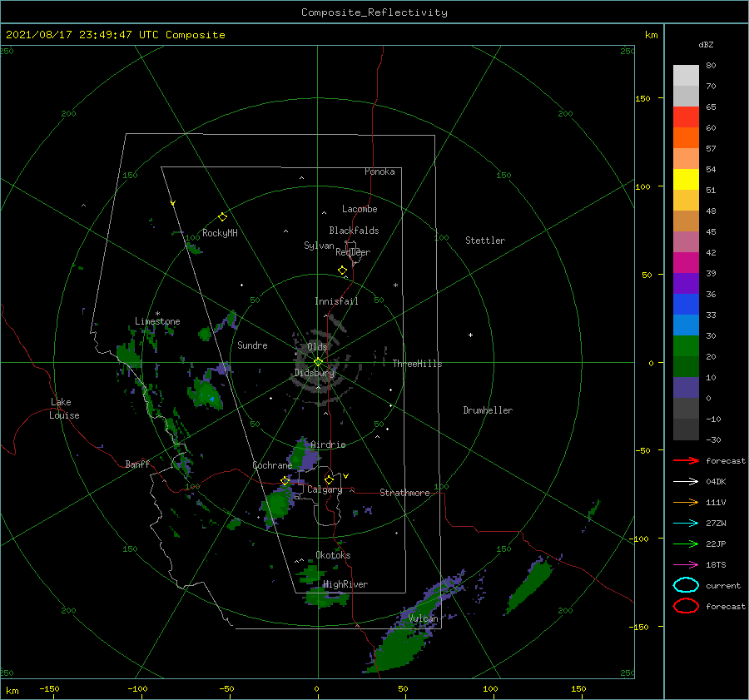Screen dimensions: 749x700
Task: Click the yellow diamond marker above Calgary
Action: [x=329, y=479]
